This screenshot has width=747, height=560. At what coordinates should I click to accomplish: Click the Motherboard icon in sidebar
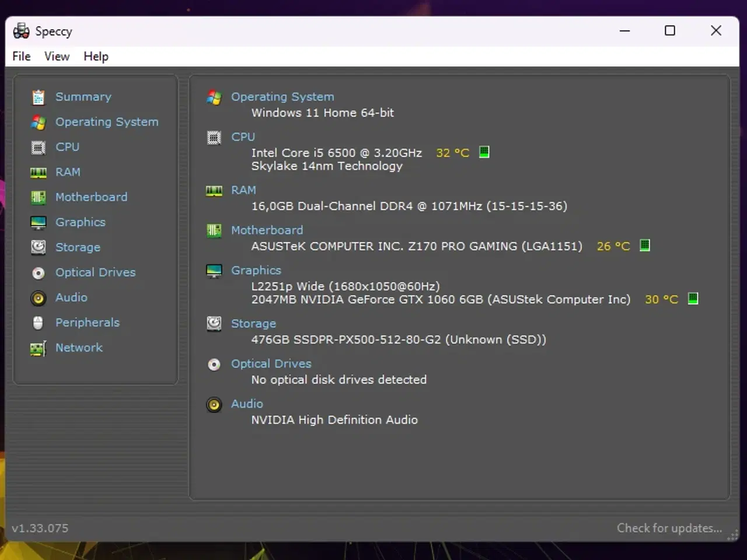(39, 197)
